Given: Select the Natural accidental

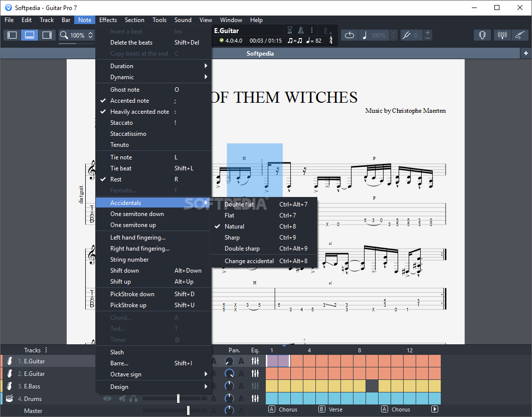Looking at the screenshot, I should [x=264, y=227].
